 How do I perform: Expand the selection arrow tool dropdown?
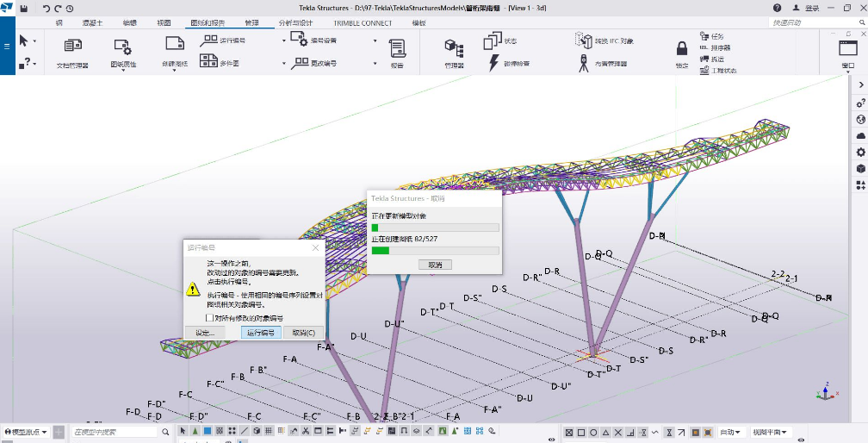pos(34,41)
